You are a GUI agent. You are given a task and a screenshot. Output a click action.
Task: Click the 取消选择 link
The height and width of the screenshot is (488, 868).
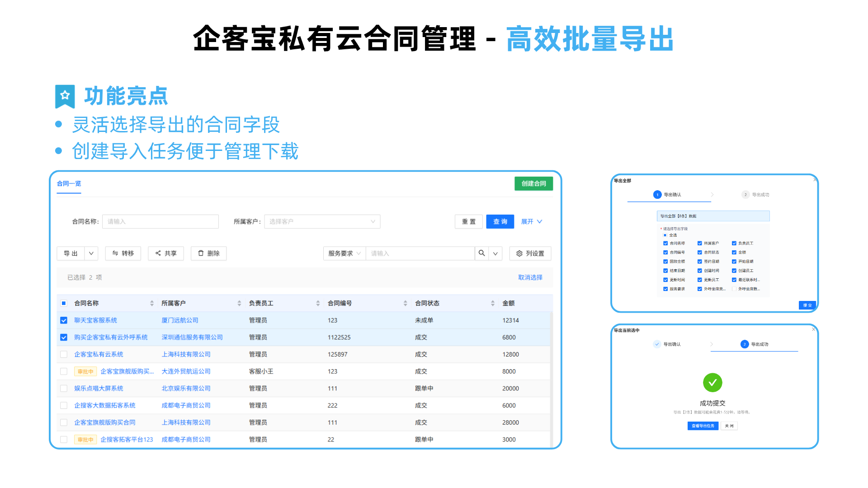(530, 277)
